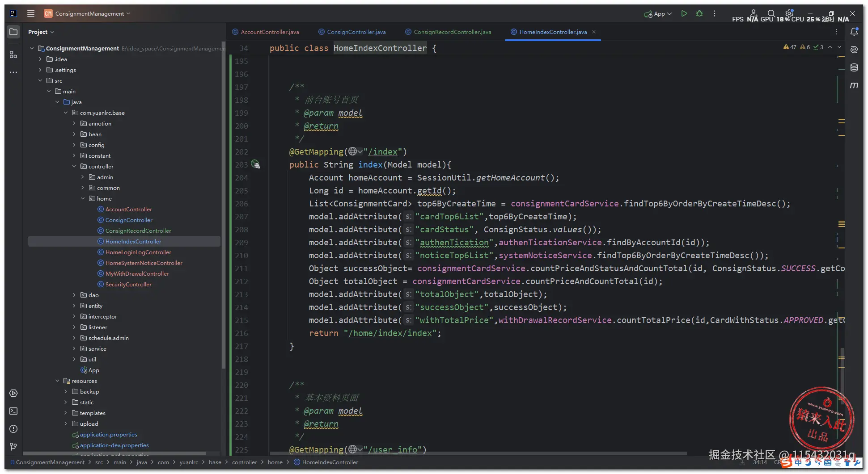
Task: Open Problems tool window
Action: pos(13,429)
